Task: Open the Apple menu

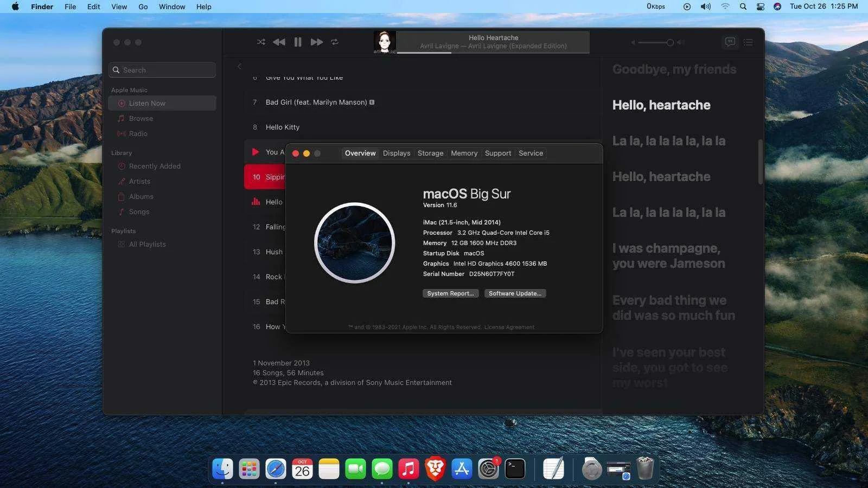Action: coord(15,7)
